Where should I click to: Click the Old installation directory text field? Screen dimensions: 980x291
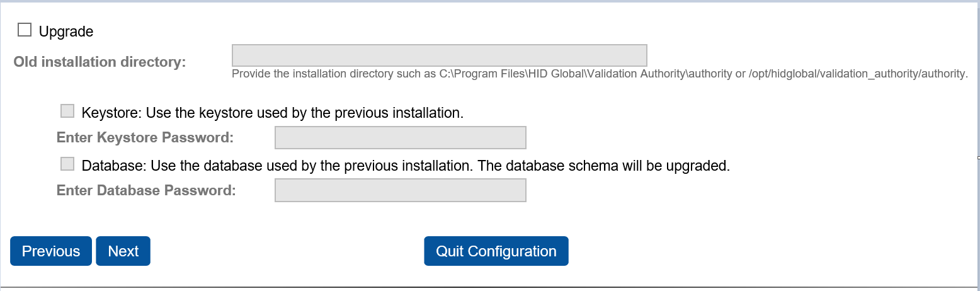pyautogui.click(x=439, y=55)
